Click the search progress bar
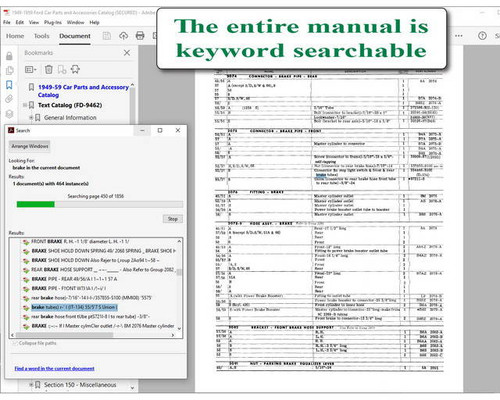Image resolution: width=500 pixels, height=400 pixels. click(x=100, y=204)
